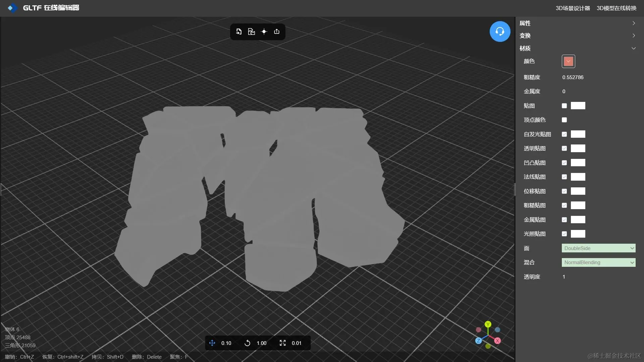Open the blue headset support button

click(500, 32)
